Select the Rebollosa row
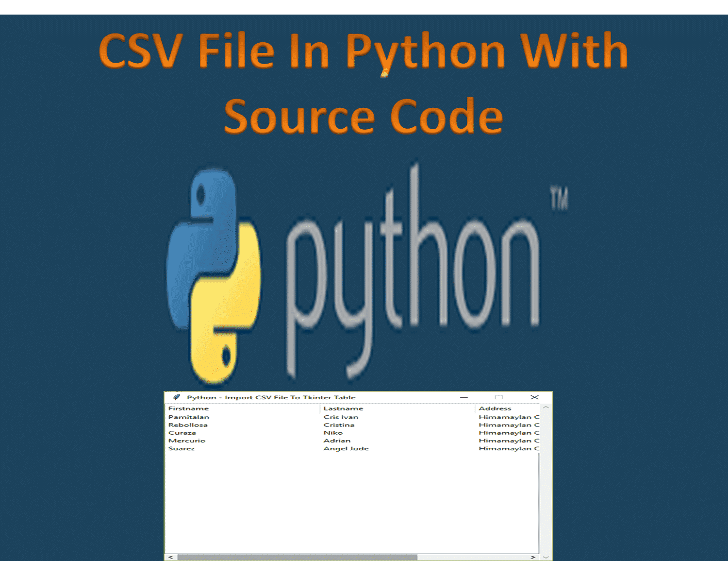The width and height of the screenshot is (728, 561). [x=352, y=425]
